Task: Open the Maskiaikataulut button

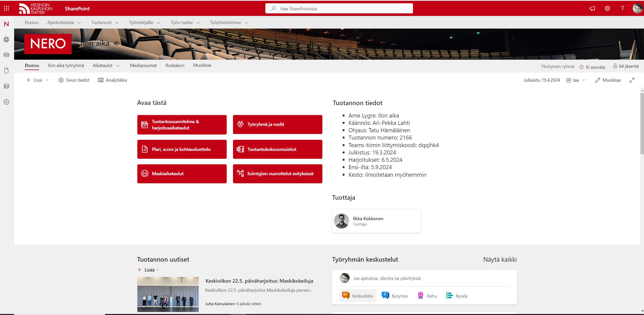Action: [x=182, y=174]
